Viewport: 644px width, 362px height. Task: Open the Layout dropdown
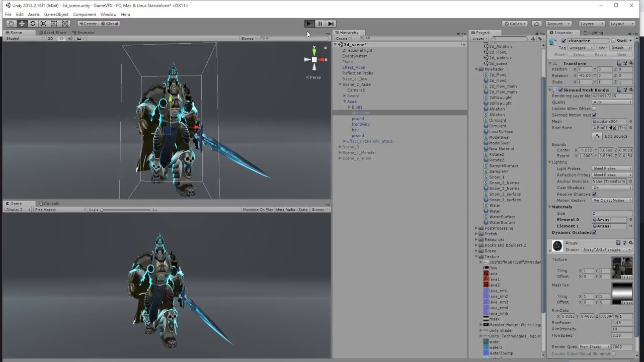(x=623, y=24)
